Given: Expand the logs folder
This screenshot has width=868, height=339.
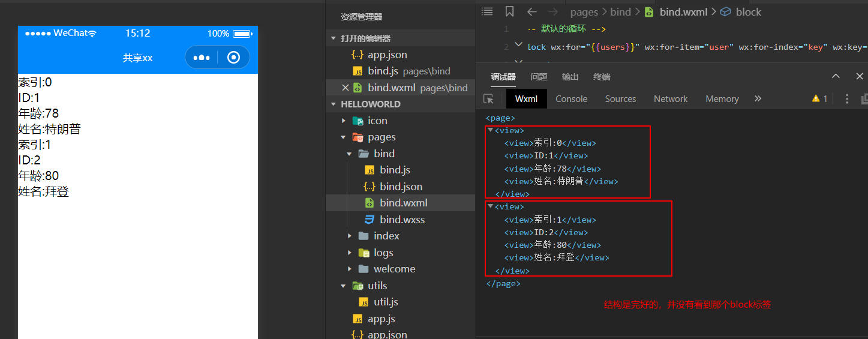Looking at the screenshot, I should [x=350, y=253].
